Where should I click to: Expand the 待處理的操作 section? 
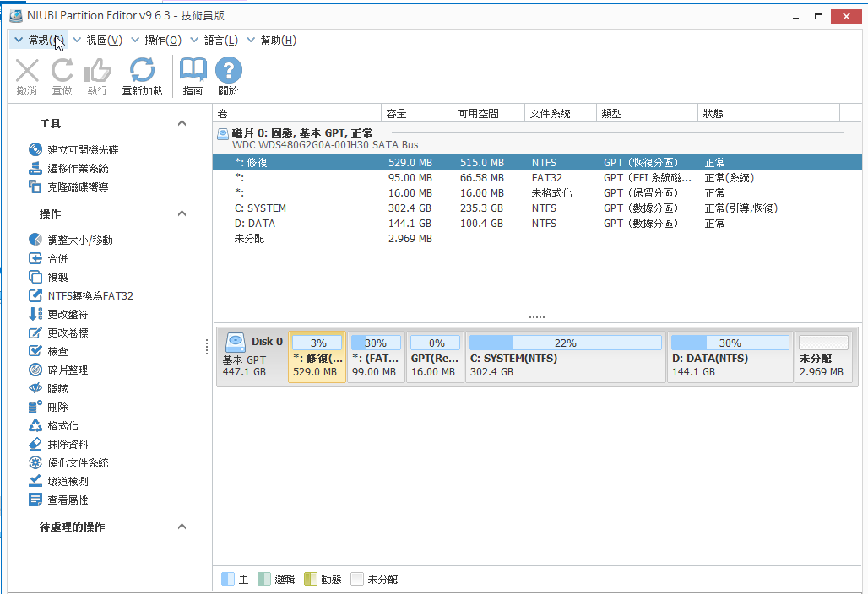(x=182, y=525)
